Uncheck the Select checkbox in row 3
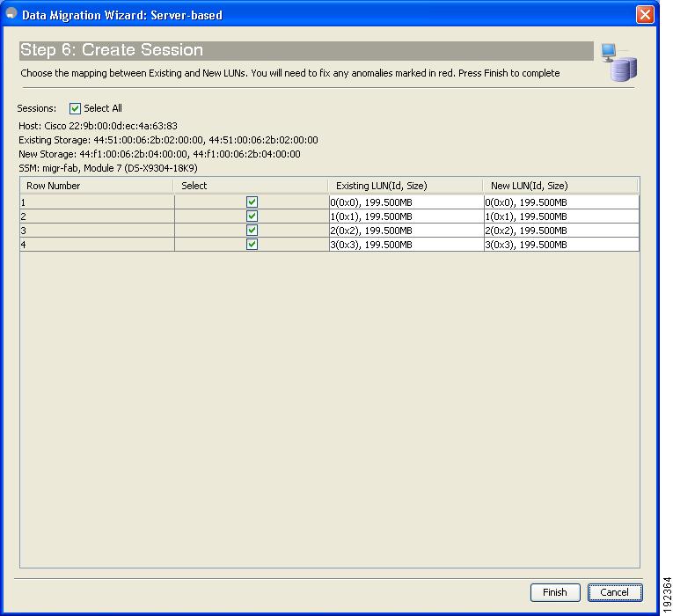 click(252, 230)
